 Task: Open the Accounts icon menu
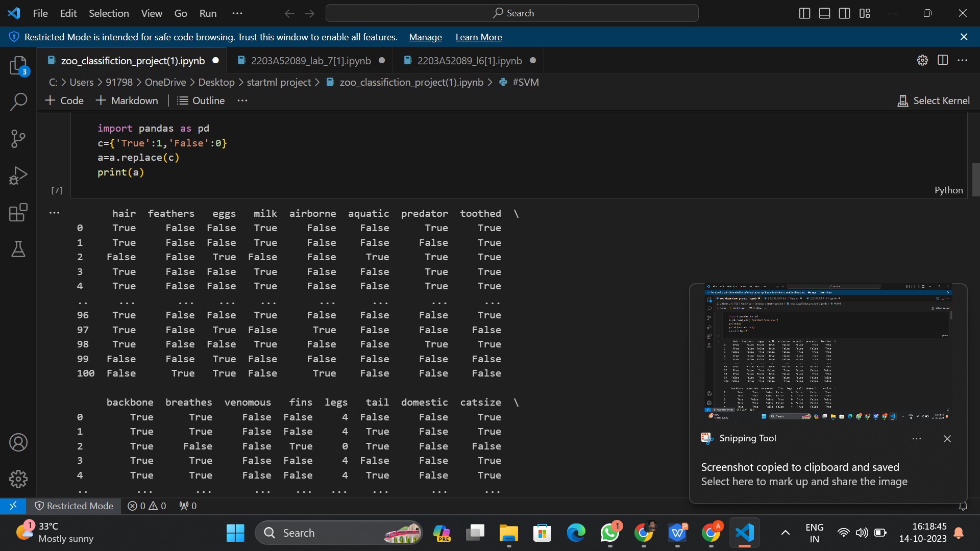[18, 442]
